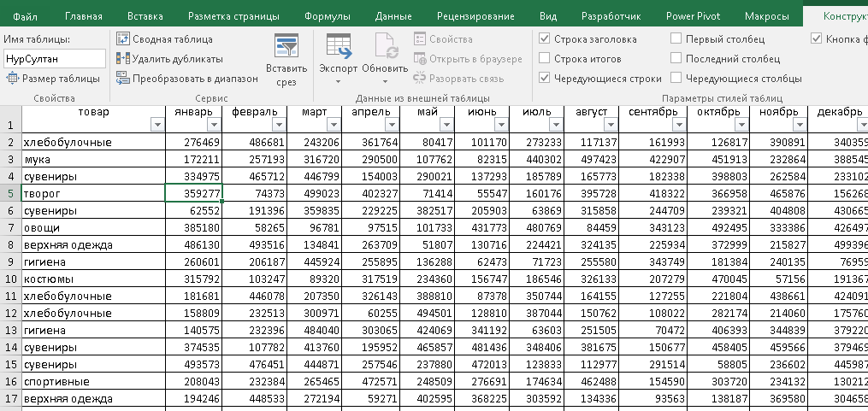868x411 pixels.
Task: Click the Удалить дубликаты text label
Action: coord(178,59)
